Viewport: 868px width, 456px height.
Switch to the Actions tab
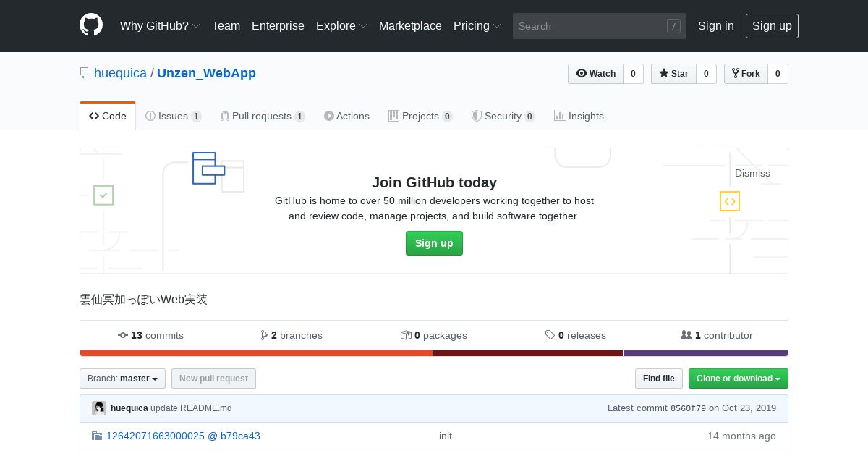click(x=346, y=116)
